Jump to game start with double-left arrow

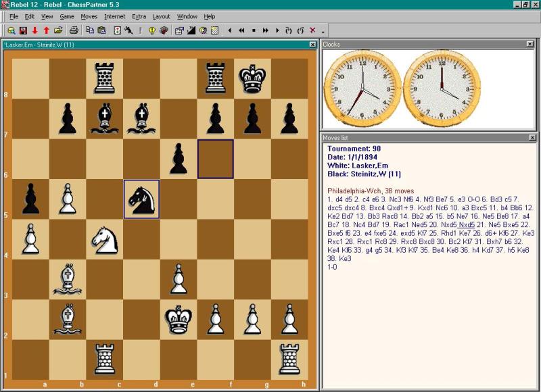click(x=241, y=30)
